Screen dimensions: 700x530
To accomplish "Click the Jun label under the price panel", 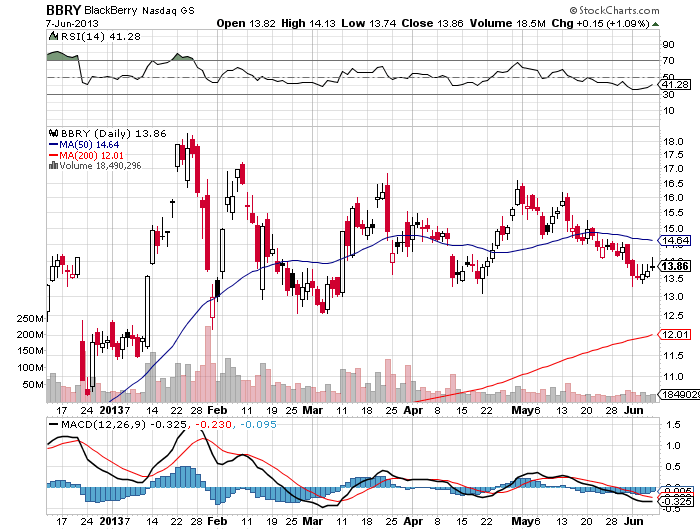I will 633,410.
